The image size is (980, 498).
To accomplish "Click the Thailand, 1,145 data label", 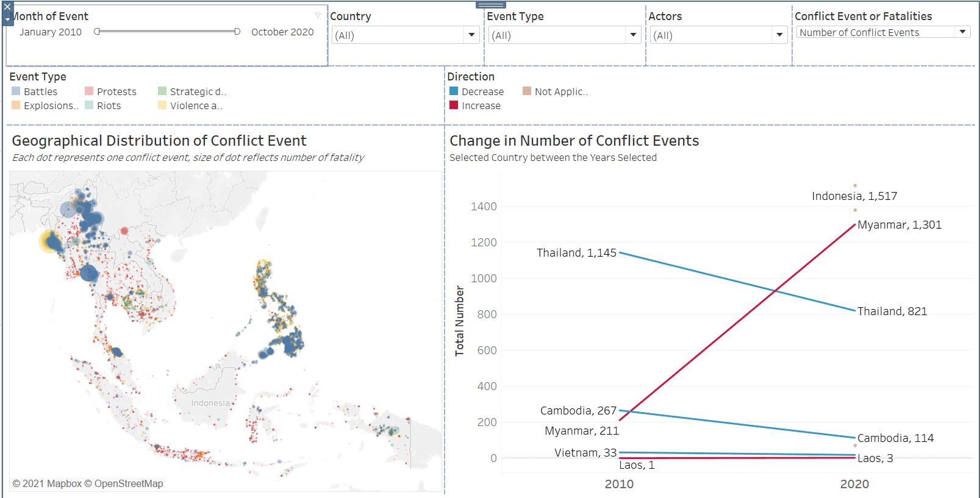I will click(576, 253).
